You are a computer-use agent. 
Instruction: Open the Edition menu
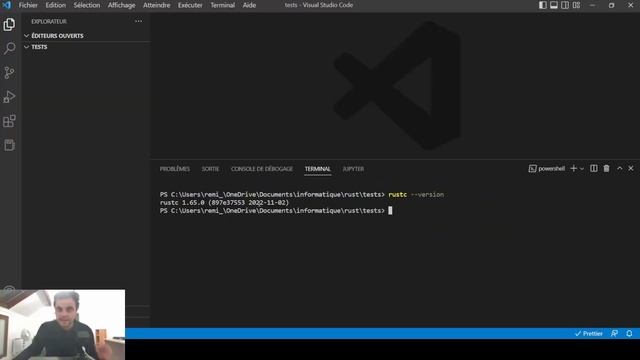click(56, 5)
